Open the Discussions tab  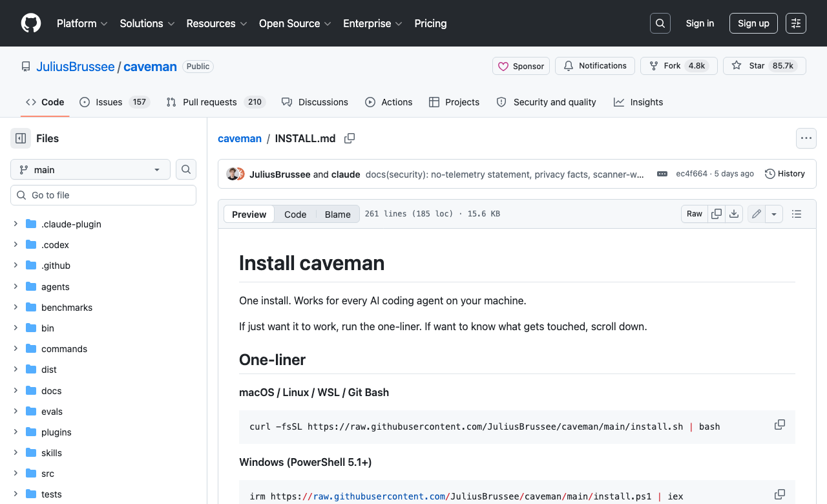[315, 102]
